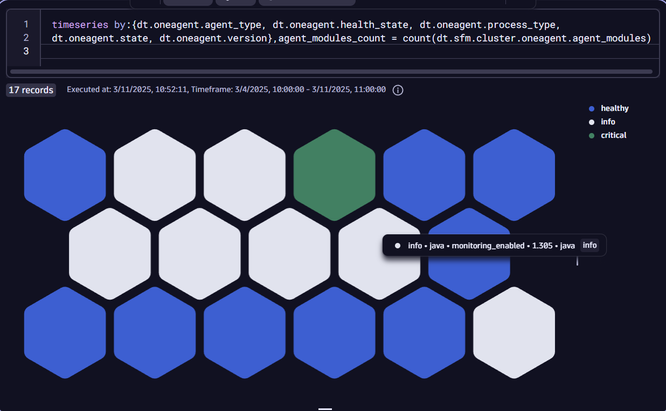The height and width of the screenshot is (411, 666).
Task: Click the bottom-right white hexagon
Action: click(x=513, y=326)
